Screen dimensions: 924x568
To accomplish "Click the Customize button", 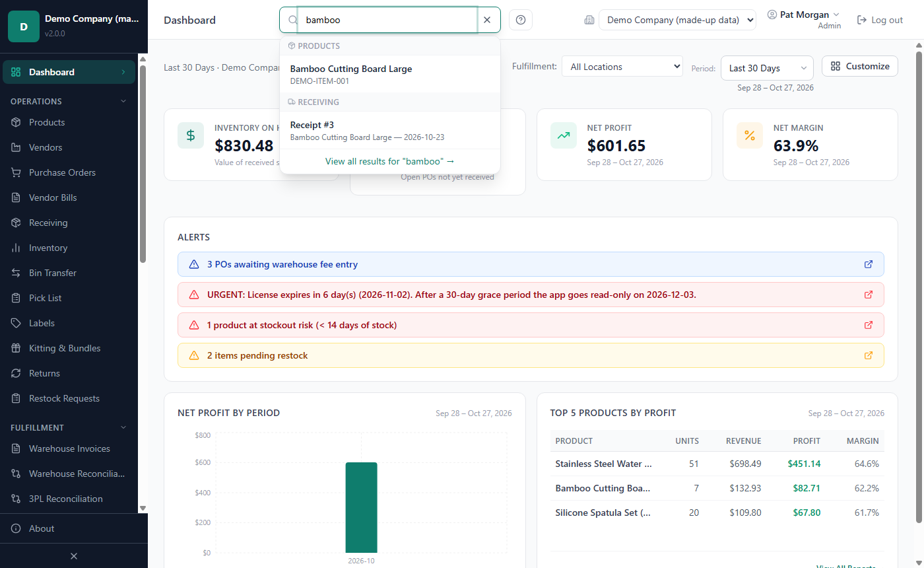I will click(x=860, y=66).
